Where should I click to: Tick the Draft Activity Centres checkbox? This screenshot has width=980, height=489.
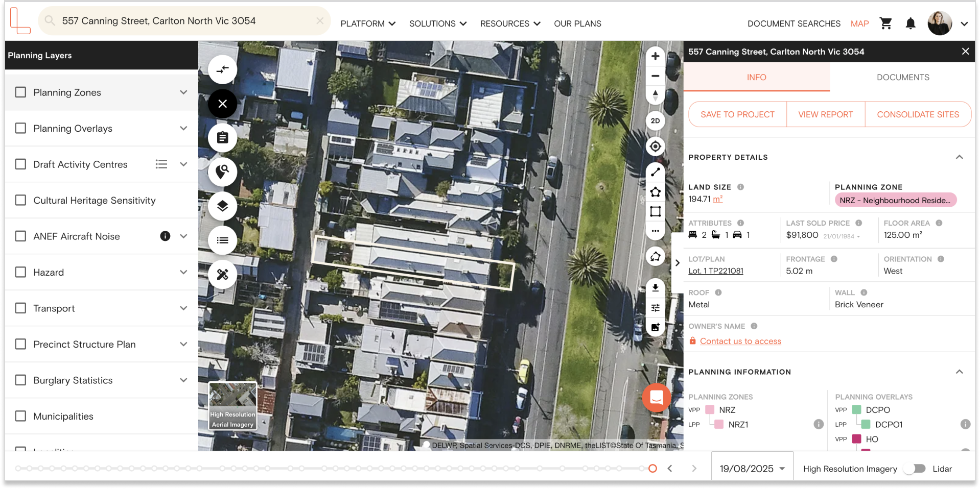pyautogui.click(x=20, y=164)
